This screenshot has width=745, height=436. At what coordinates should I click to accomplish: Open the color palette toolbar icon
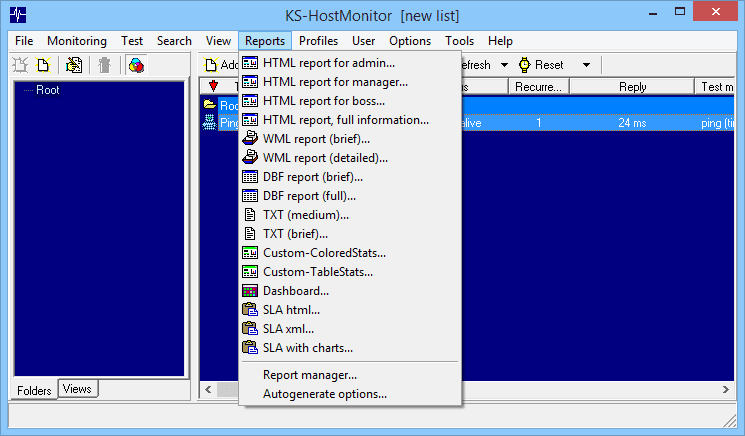coord(136,65)
